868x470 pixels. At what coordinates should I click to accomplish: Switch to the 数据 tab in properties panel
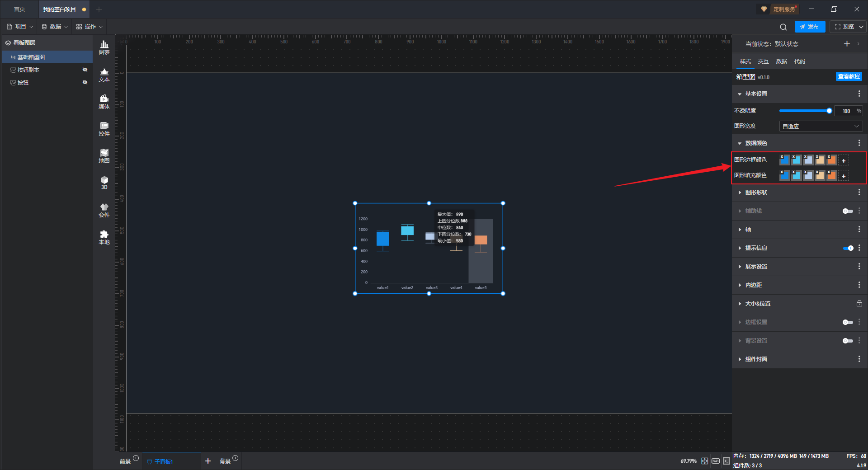pyautogui.click(x=781, y=61)
